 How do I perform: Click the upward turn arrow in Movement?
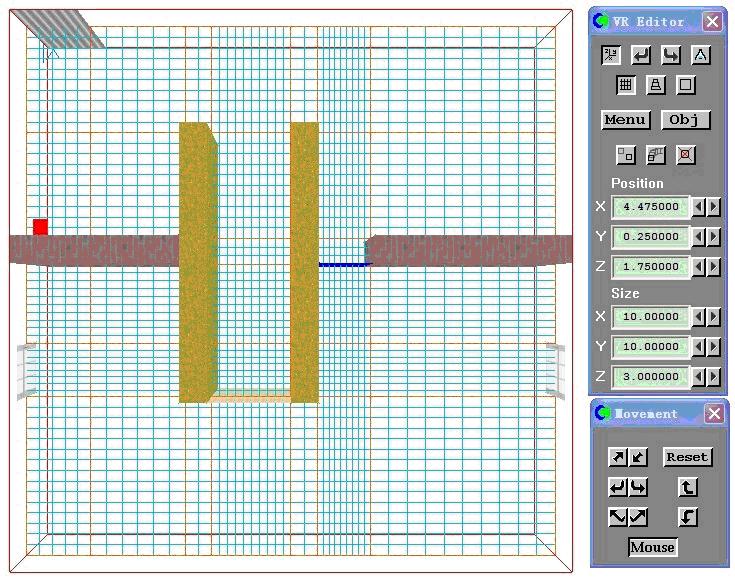[688, 487]
